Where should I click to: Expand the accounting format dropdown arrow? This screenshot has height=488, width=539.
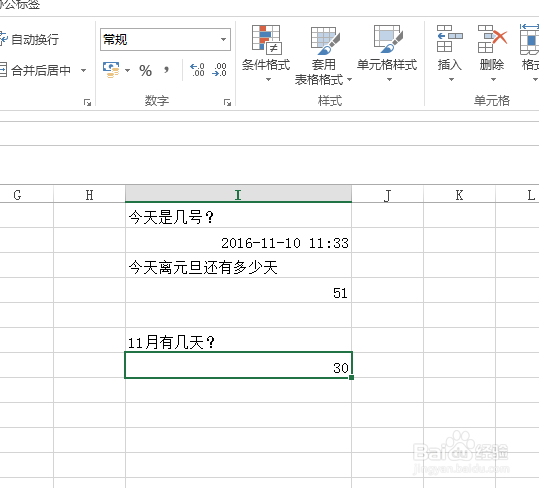point(128,70)
